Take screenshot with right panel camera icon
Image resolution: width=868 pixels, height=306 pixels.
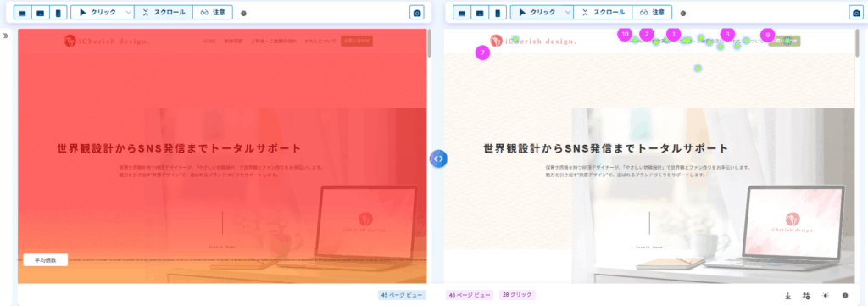tap(856, 12)
